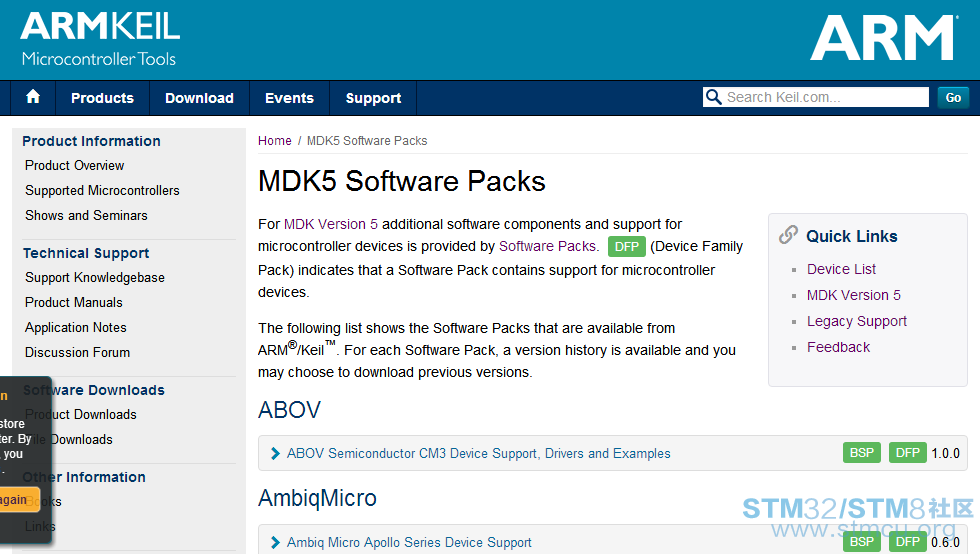The height and width of the screenshot is (554, 980).
Task: Click the ARM KEIL Microcontroller Tools logo
Action: tap(100, 39)
